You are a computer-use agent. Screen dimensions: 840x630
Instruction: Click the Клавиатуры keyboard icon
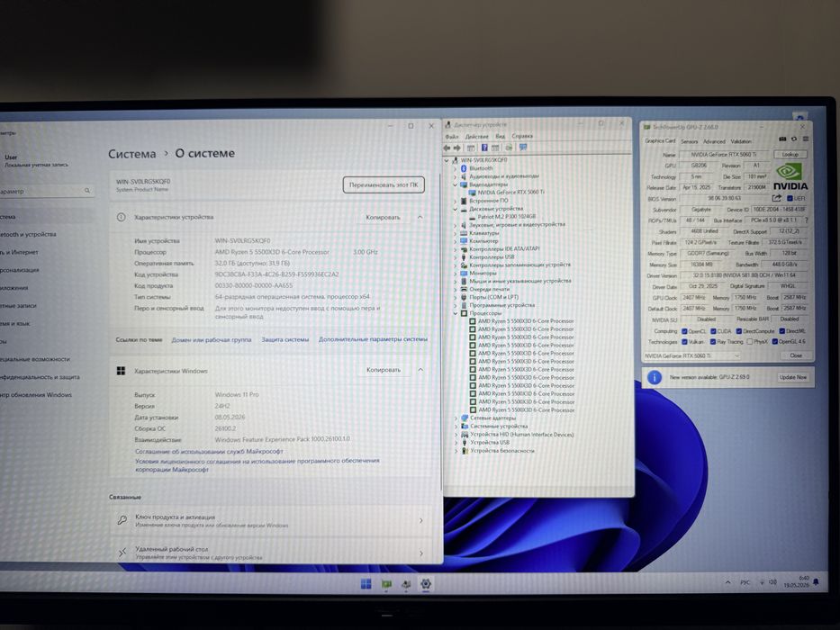tap(464, 233)
